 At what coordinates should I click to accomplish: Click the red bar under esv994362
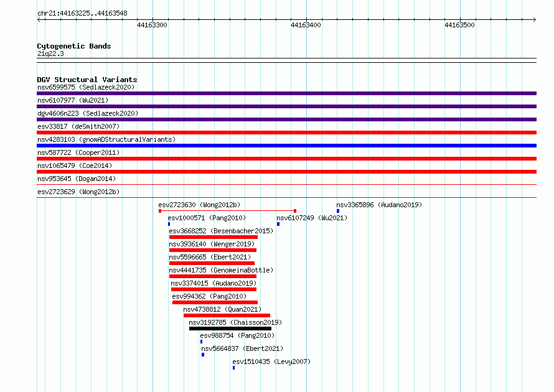(x=215, y=302)
